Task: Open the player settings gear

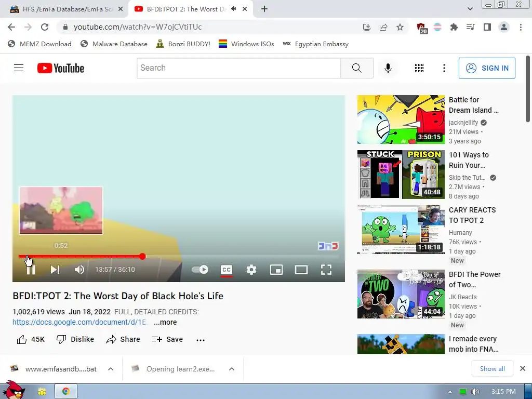Action: point(251,270)
